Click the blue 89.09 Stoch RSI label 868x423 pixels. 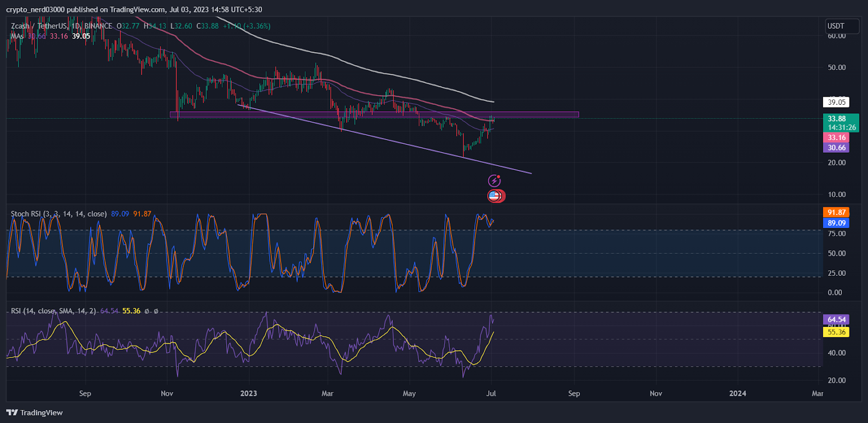pos(836,223)
